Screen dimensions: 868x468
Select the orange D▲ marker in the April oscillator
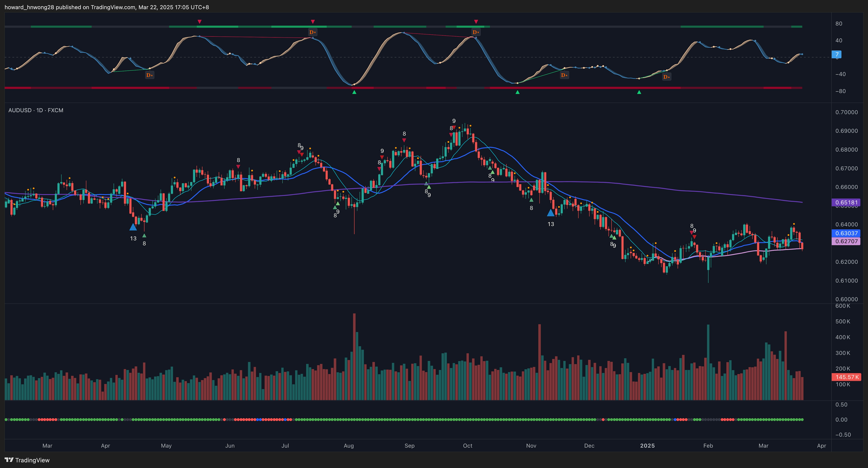click(149, 75)
